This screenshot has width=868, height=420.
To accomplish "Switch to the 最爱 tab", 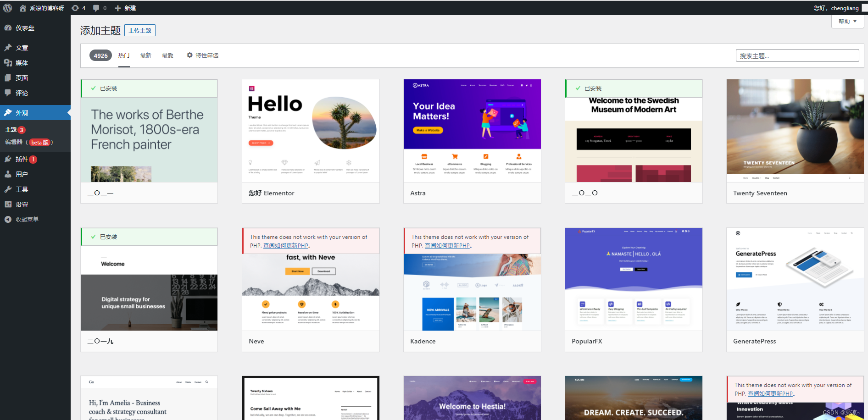I will (x=168, y=55).
